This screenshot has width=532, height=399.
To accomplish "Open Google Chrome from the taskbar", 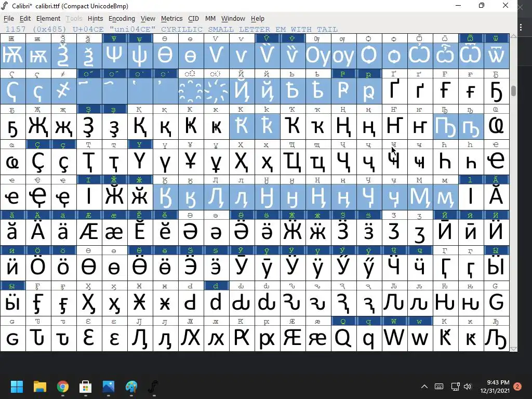I will [63, 387].
